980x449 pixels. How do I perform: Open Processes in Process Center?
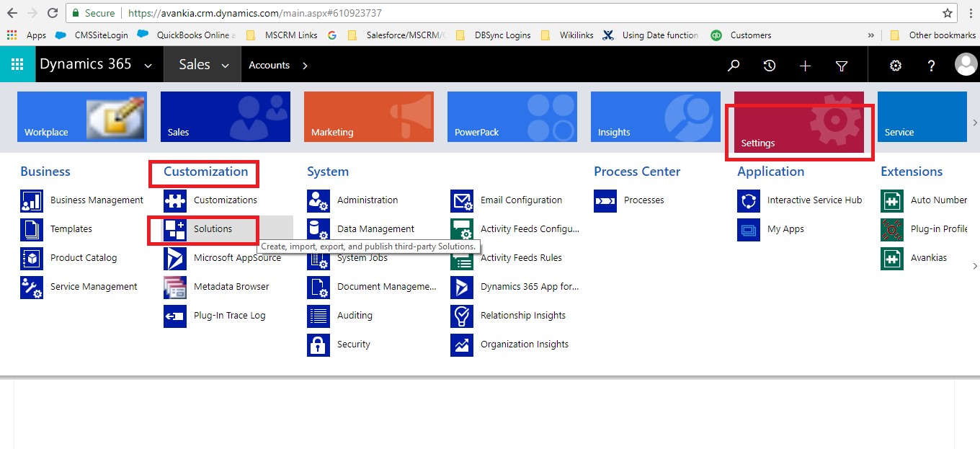tap(643, 200)
